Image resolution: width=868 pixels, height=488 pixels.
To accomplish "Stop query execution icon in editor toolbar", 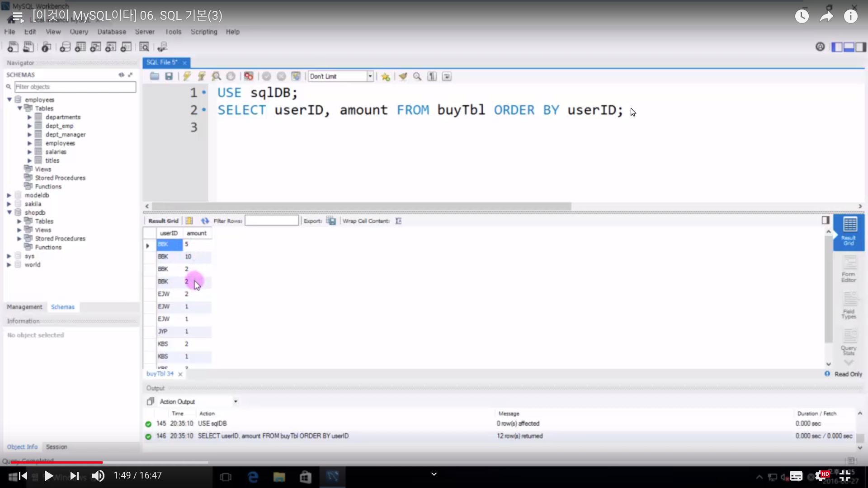I will pyautogui.click(x=231, y=76).
